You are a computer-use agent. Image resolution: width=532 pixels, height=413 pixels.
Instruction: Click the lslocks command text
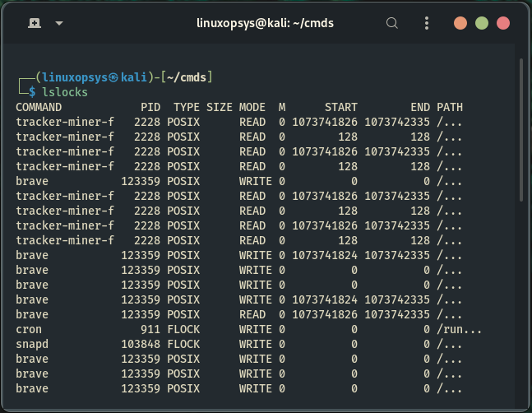[x=65, y=92]
